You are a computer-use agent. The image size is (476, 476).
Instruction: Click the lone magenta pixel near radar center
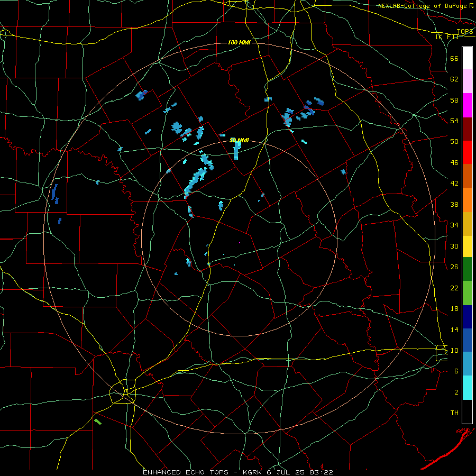[x=240, y=243]
